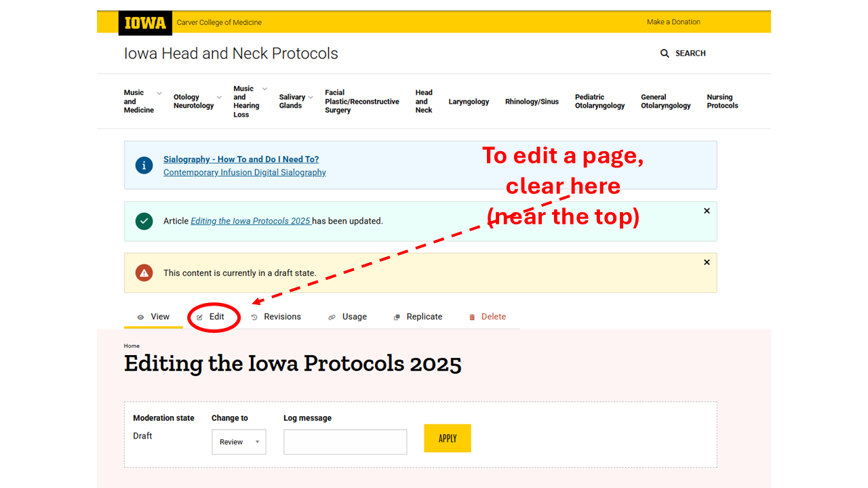The width and height of the screenshot is (868, 488).
Task: Select the pencil icon on the Edit tab
Action: [201, 317]
